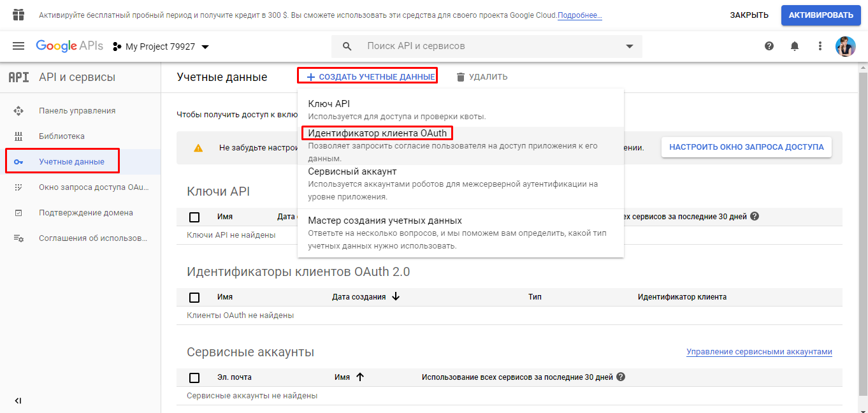Tick the select-all checkbox in OAuth 2.0 clients
Viewport: 868px width, 413px height.
click(x=194, y=297)
